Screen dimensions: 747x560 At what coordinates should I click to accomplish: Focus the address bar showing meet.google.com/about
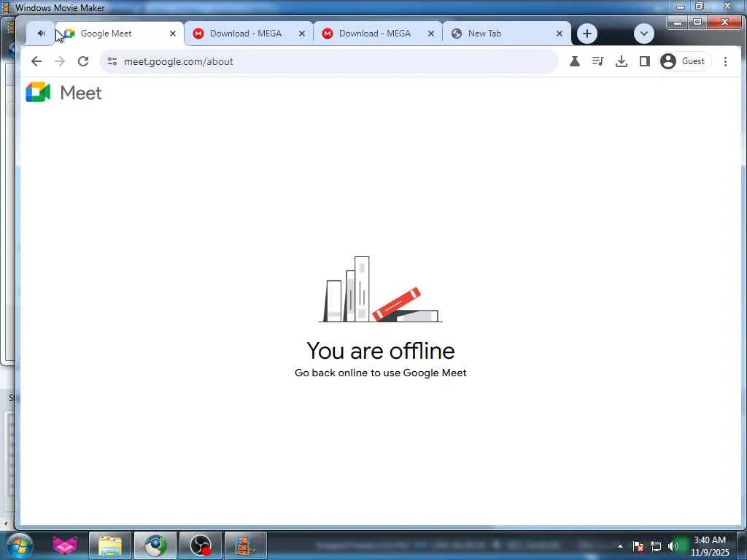pyautogui.click(x=329, y=61)
